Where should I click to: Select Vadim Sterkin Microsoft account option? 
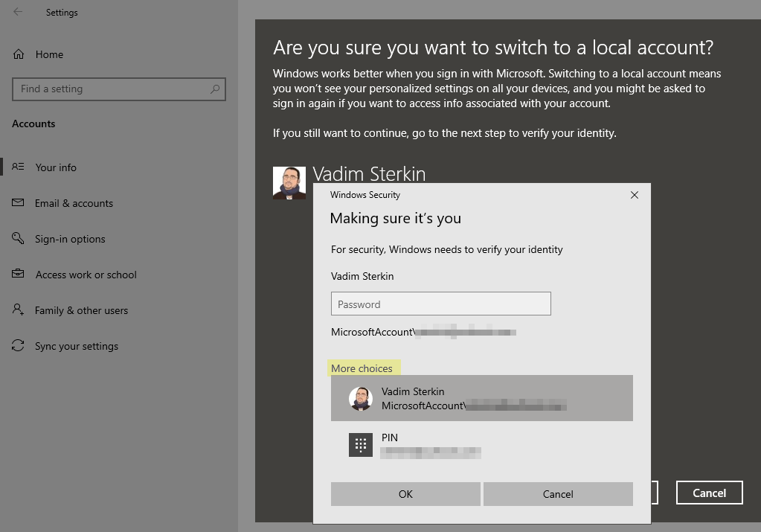pyautogui.click(x=482, y=398)
